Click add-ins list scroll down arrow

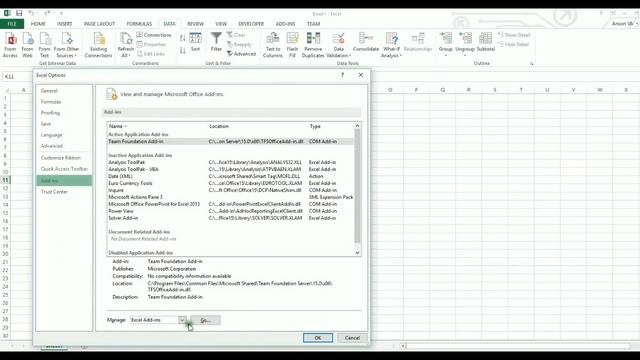click(358, 253)
